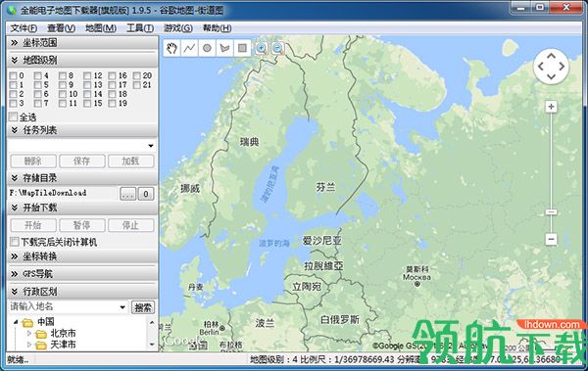The image size is (588, 371).
Task: Open the 查看(V) menu
Action: 61,28
